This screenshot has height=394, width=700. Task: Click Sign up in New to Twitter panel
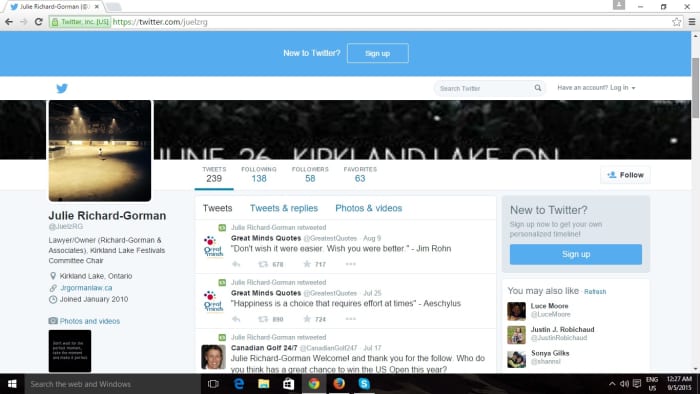tap(576, 254)
